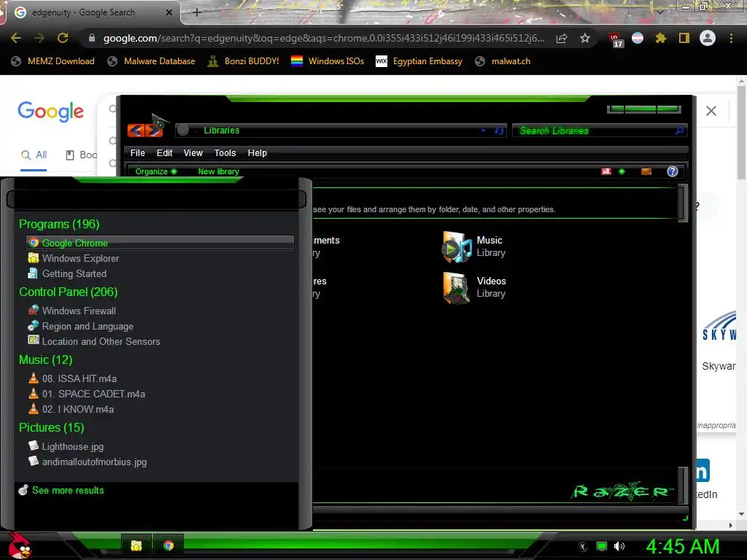Open the Explorer Help menu
This screenshot has height=560, width=747.
tap(258, 153)
